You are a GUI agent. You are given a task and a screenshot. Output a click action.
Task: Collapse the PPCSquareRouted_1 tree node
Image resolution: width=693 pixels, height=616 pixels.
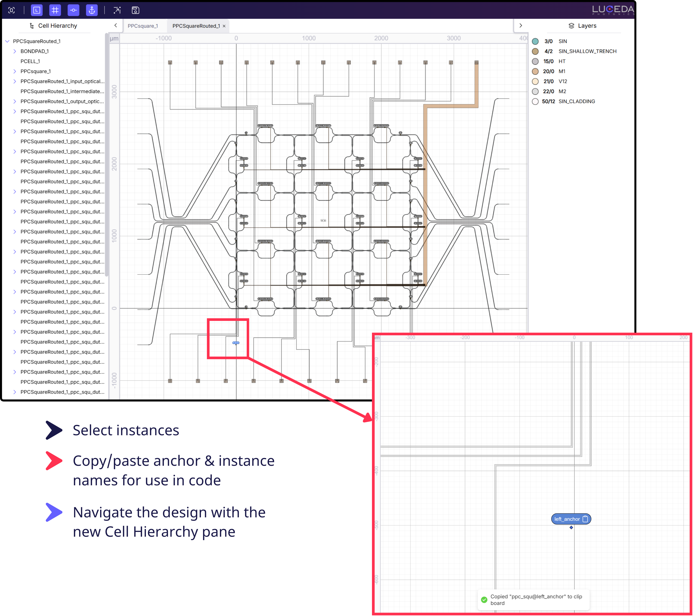pyautogui.click(x=8, y=41)
